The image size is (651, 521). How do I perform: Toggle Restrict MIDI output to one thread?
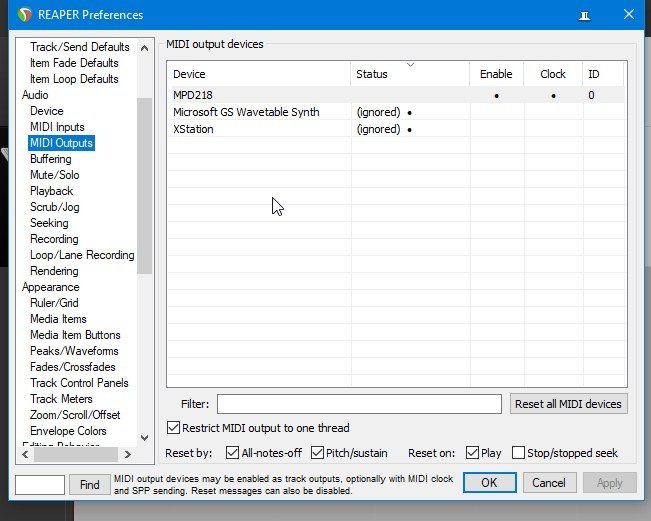click(x=173, y=428)
